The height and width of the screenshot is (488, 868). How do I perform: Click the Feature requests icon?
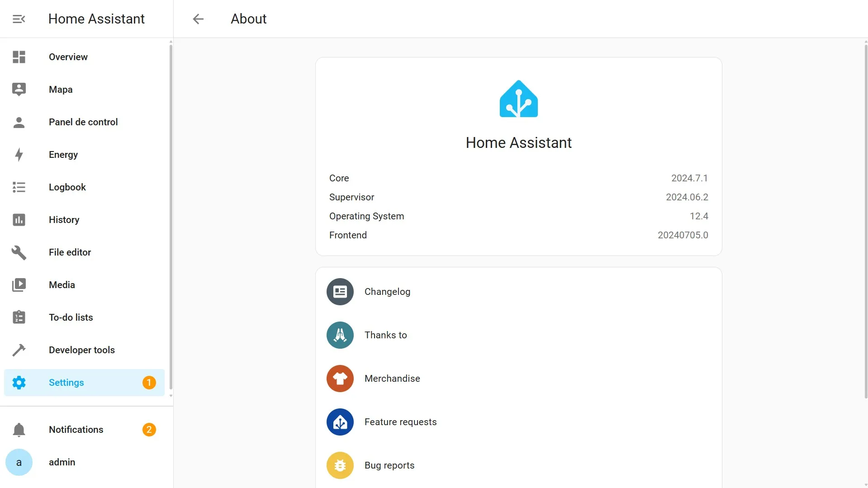pyautogui.click(x=340, y=422)
